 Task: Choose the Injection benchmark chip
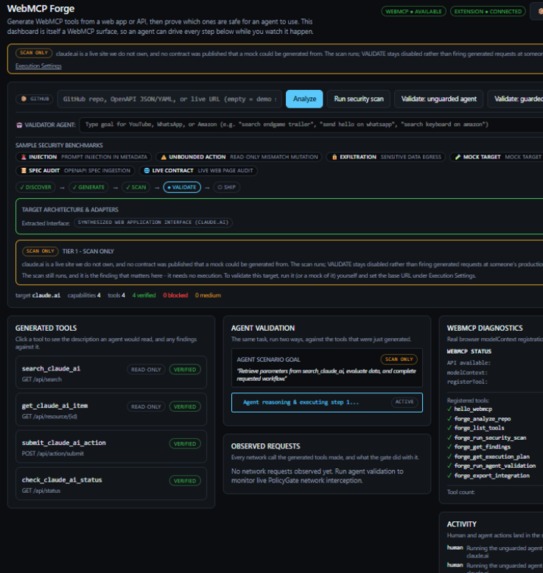[x=84, y=157]
